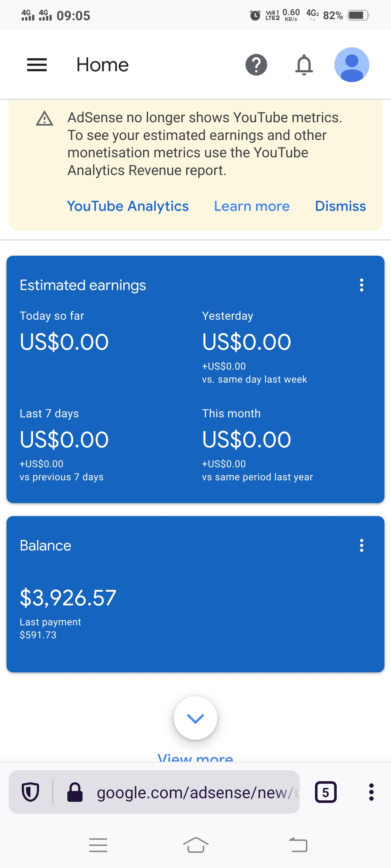This screenshot has width=391, height=868.
Task: Dismiss the YouTube metrics notice
Action: [x=340, y=206]
